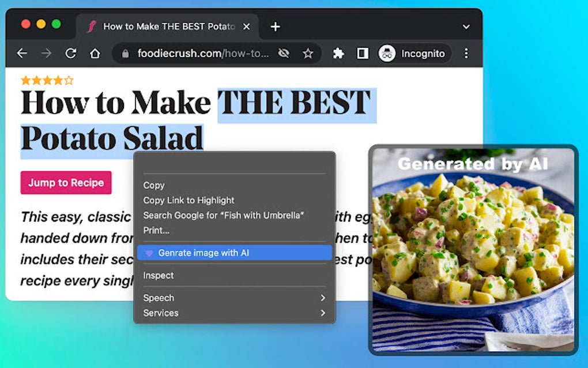Open Chrome's three-dot menu
Screen dimensions: 588x368
pyautogui.click(x=466, y=53)
